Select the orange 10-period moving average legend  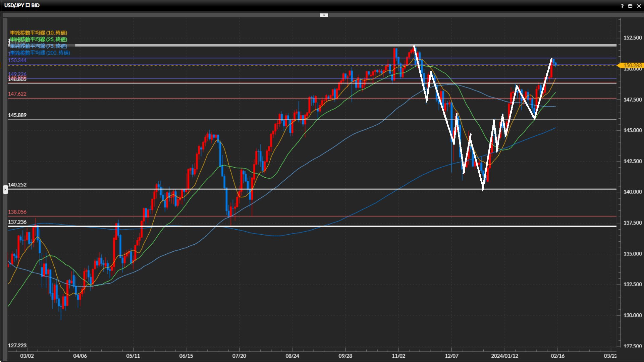38,33
